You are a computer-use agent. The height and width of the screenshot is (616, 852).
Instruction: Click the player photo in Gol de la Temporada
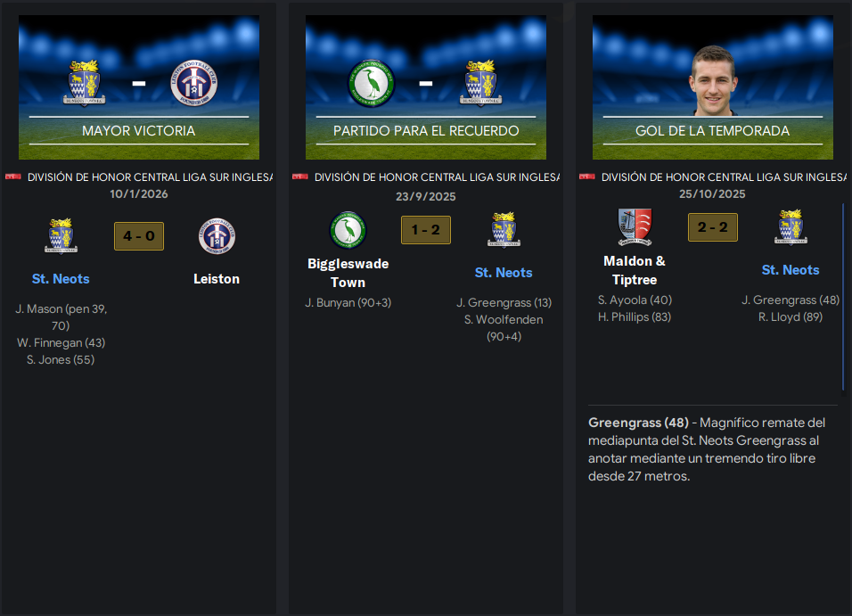pyautogui.click(x=713, y=80)
